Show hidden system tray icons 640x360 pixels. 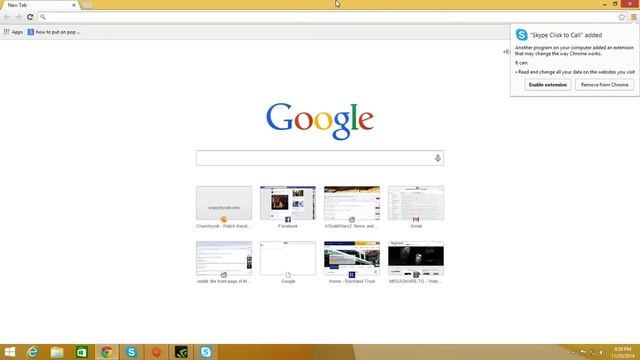point(573,352)
